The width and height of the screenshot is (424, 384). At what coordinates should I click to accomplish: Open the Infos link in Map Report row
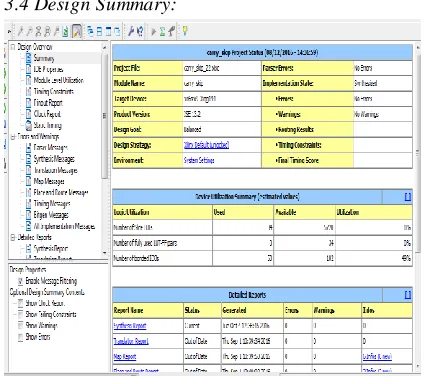click(x=377, y=356)
